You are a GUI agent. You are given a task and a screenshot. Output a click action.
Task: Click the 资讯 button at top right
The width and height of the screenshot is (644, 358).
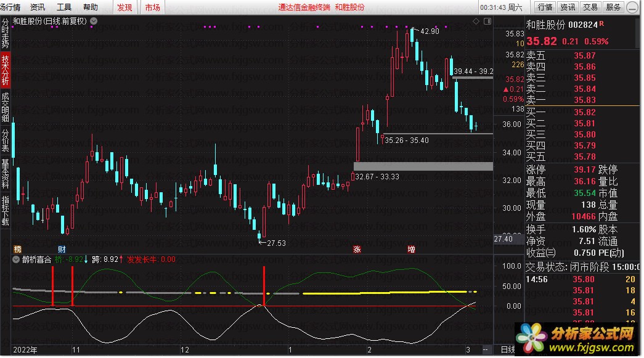(x=568, y=7)
